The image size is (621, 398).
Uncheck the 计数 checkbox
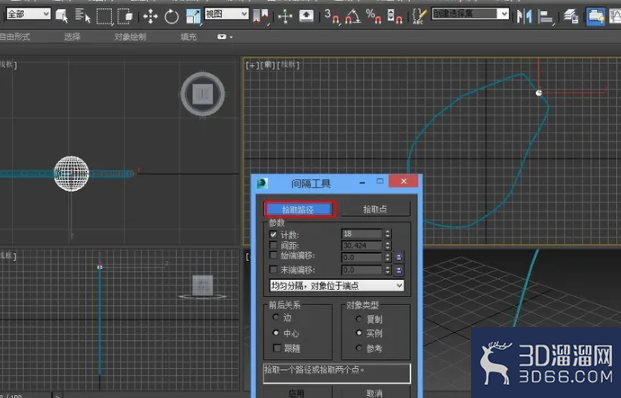tap(273, 234)
